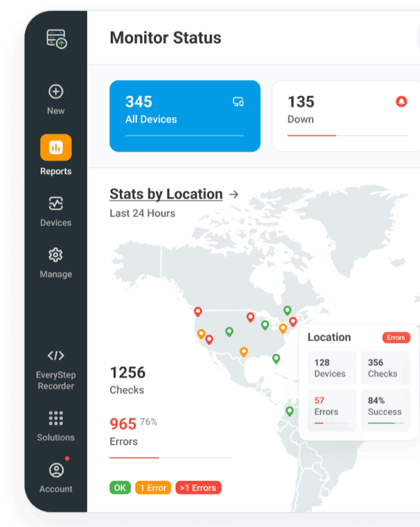Expand Stats by Location with the arrow
Screen dimensions: 420x527
point(234,195)
